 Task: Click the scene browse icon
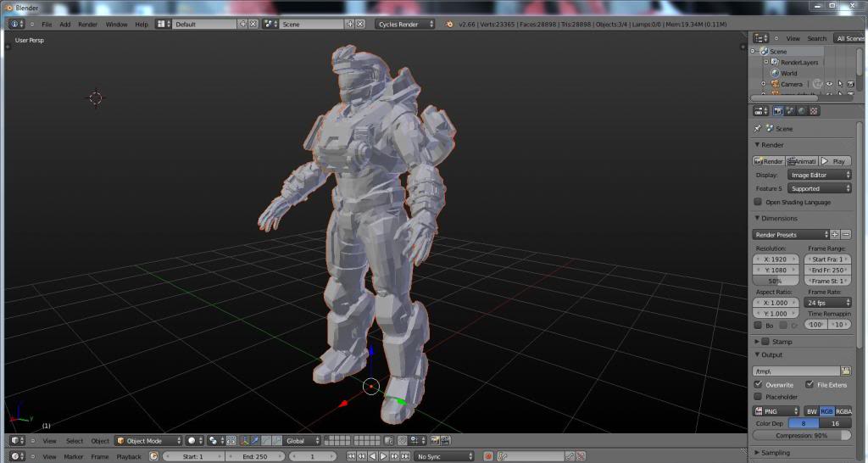coord(270,25)
